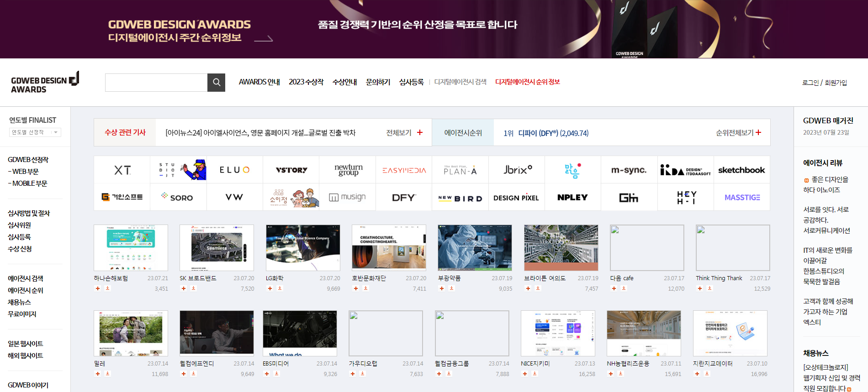868x392 pixels.
Task: Open the 한봄스튜디오 review article
Action: coord(828,266)
